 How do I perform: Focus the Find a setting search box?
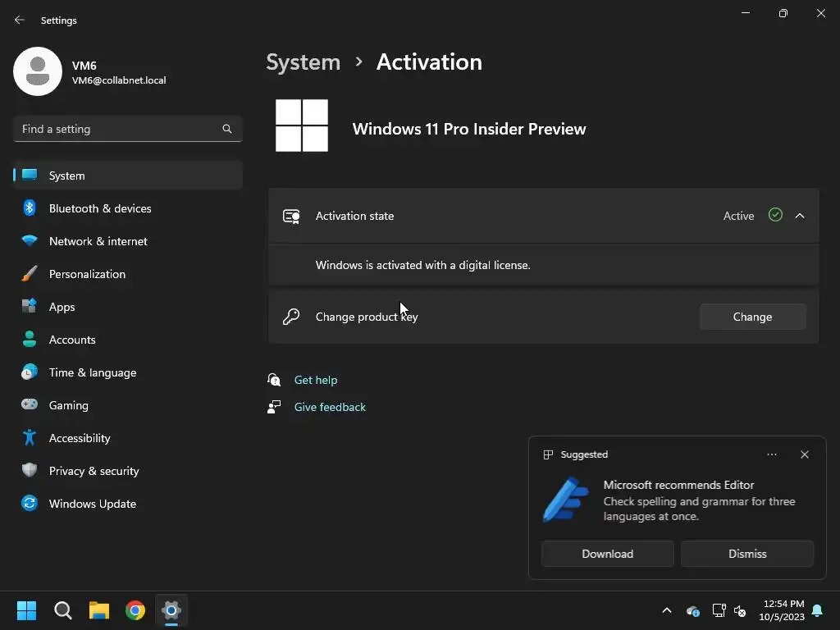127,129
